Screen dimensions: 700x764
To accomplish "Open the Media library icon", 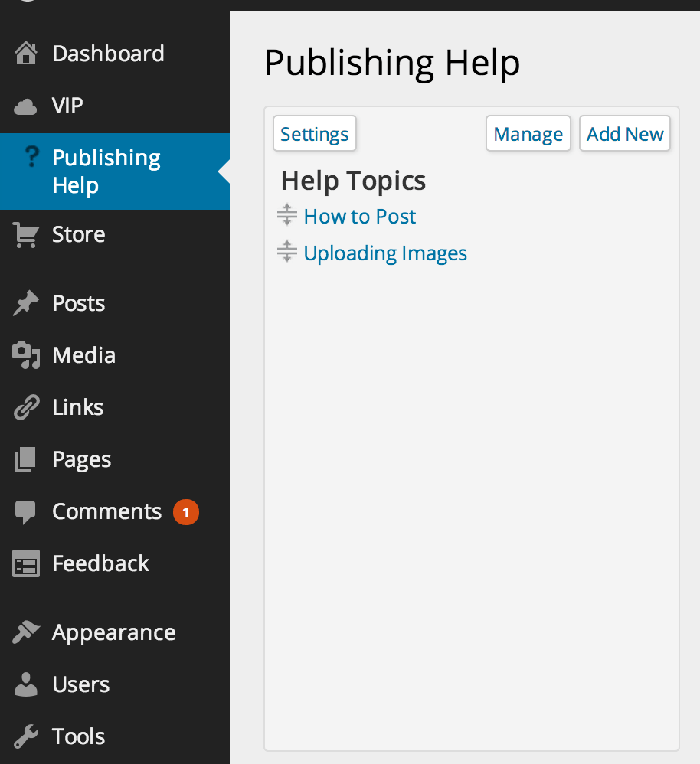I will click(x=25, y=354).
